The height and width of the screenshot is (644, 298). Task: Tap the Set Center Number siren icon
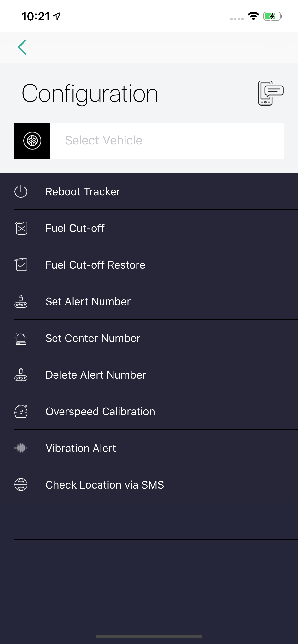point(21,338)
